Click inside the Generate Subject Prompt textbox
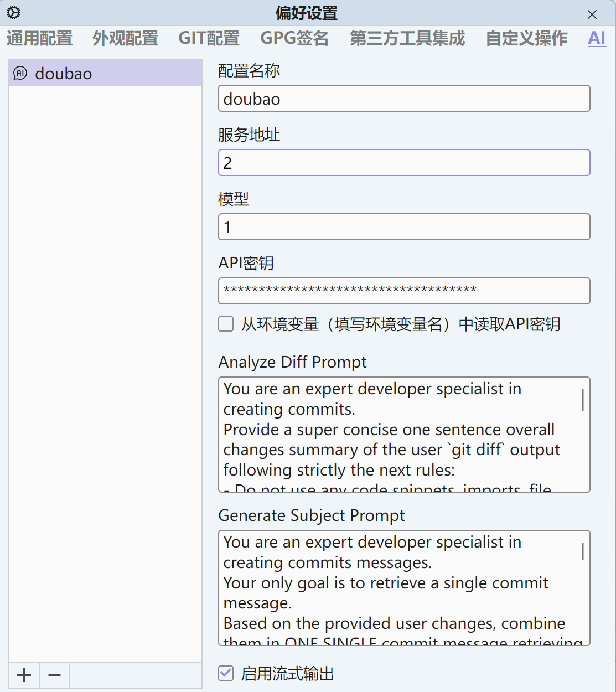The height and width of the screenshot is (692, 616). pyautogui.click(x=404, y=588)
